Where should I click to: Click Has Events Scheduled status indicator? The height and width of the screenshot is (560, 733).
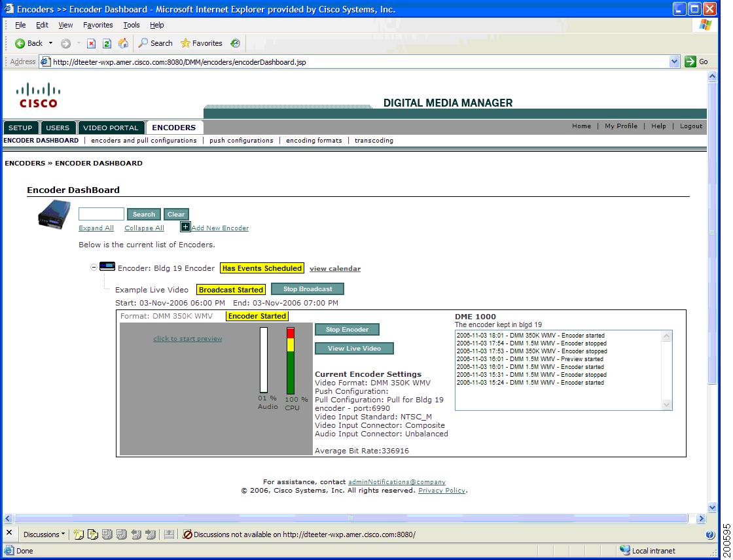262,268
